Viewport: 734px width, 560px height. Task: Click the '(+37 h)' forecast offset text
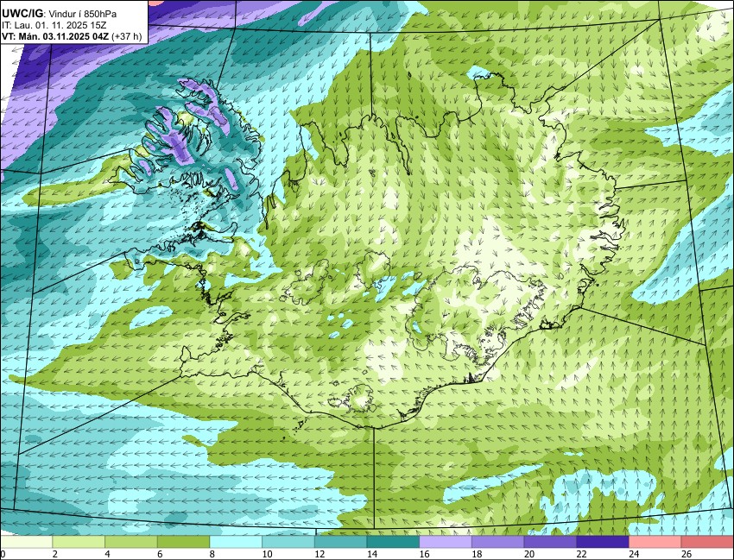(127, 36)
